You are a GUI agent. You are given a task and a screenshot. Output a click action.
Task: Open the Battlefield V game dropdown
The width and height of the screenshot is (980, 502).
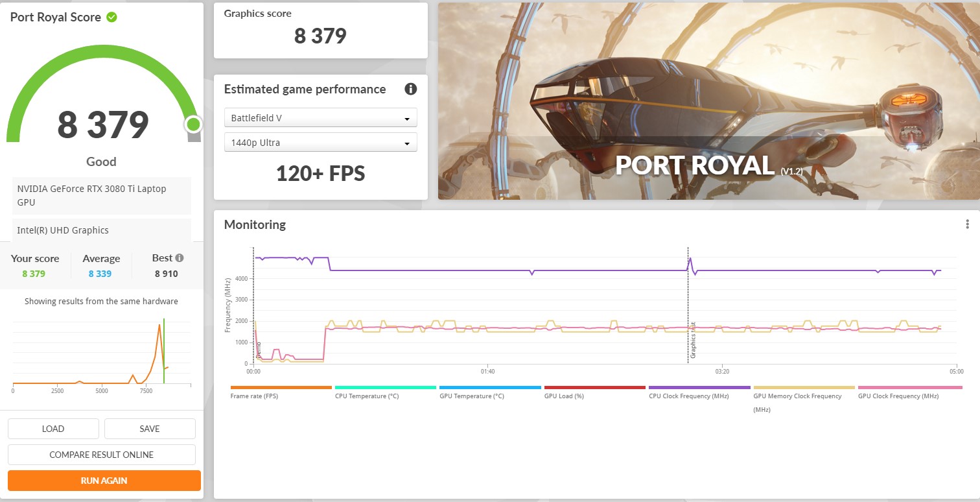coord(320,118)
